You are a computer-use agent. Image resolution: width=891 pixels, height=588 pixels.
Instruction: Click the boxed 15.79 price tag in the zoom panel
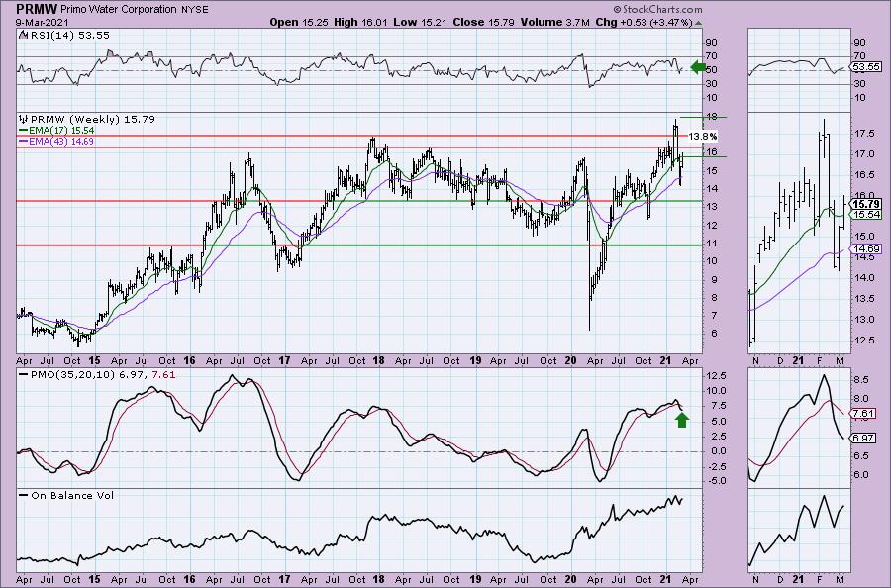coord(867,204)
